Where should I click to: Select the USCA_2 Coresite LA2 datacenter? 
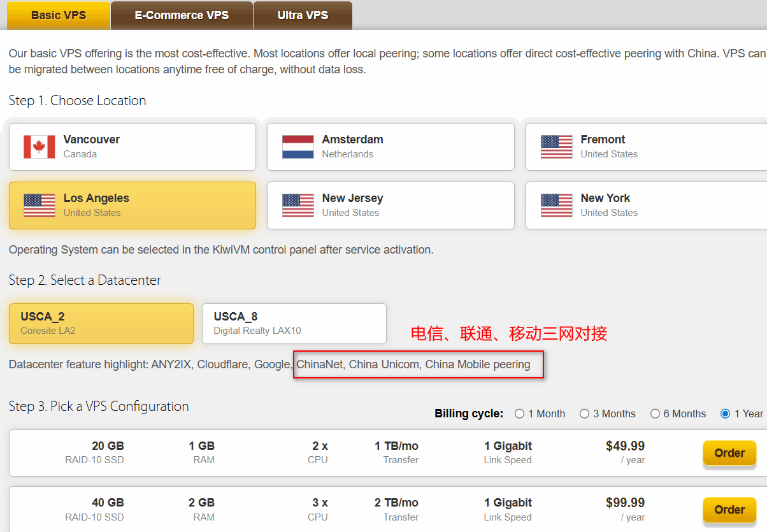pyautogui.click(x=101, y=324)
